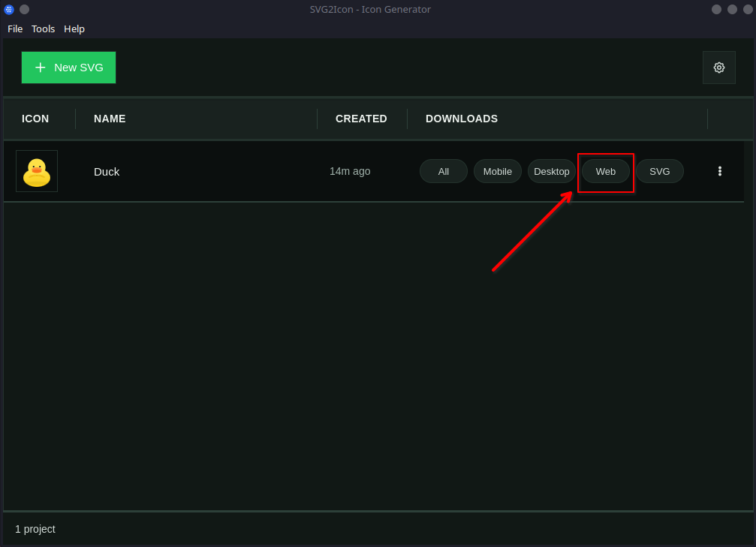Open the Tools menu
756x547 pixels.
tap(43, 29)
